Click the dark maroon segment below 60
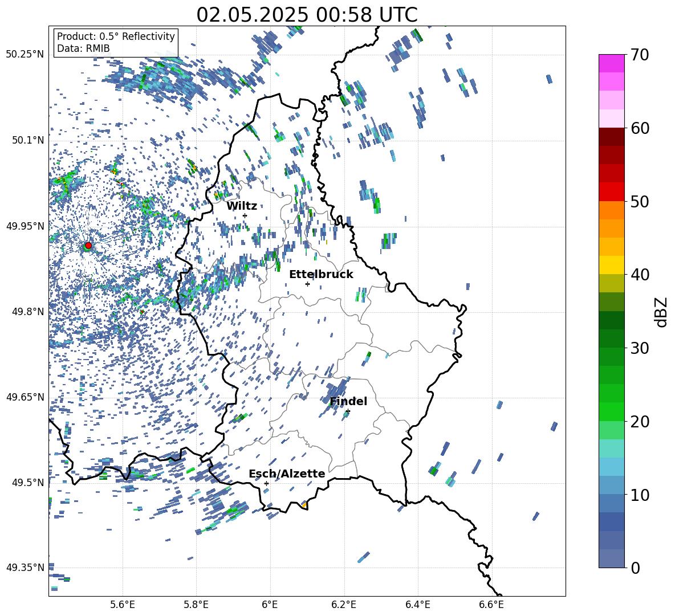 pyautogui.click(x=611, y=137)
